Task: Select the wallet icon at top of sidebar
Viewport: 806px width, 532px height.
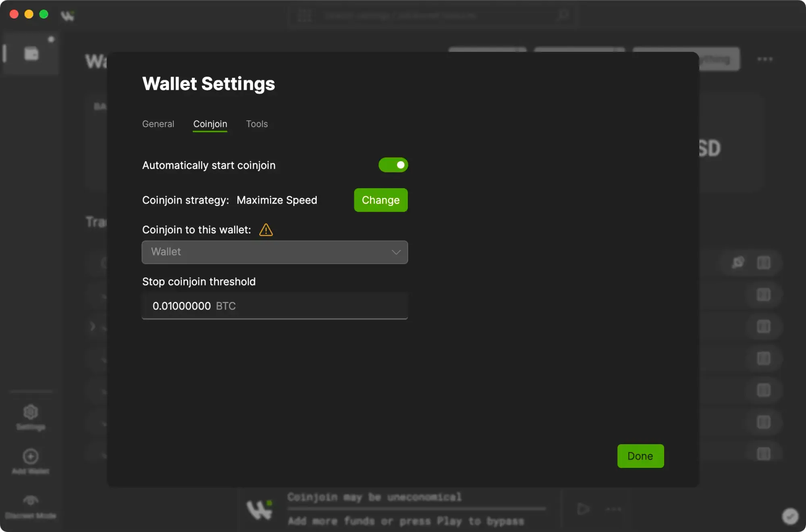Action: [x=31, y=52]
